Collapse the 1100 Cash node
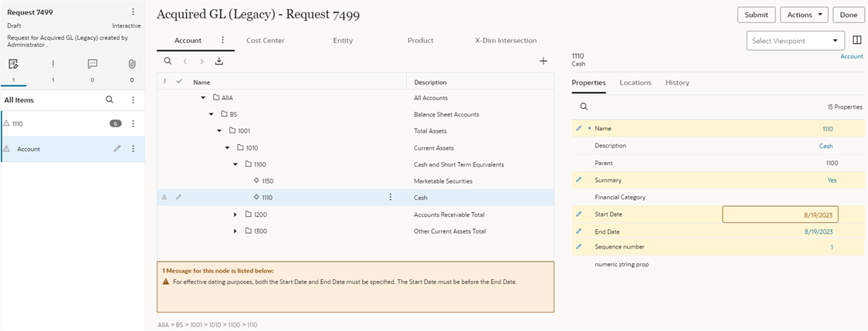 click(236, 164)
